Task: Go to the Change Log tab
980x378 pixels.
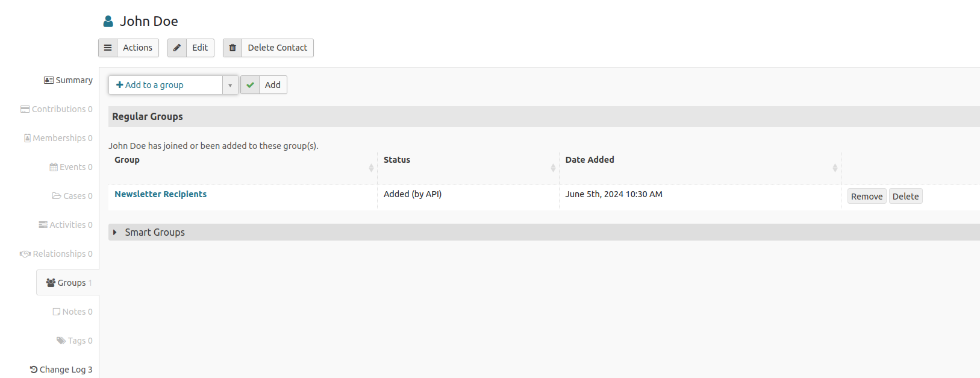Action: pos(61,370)
